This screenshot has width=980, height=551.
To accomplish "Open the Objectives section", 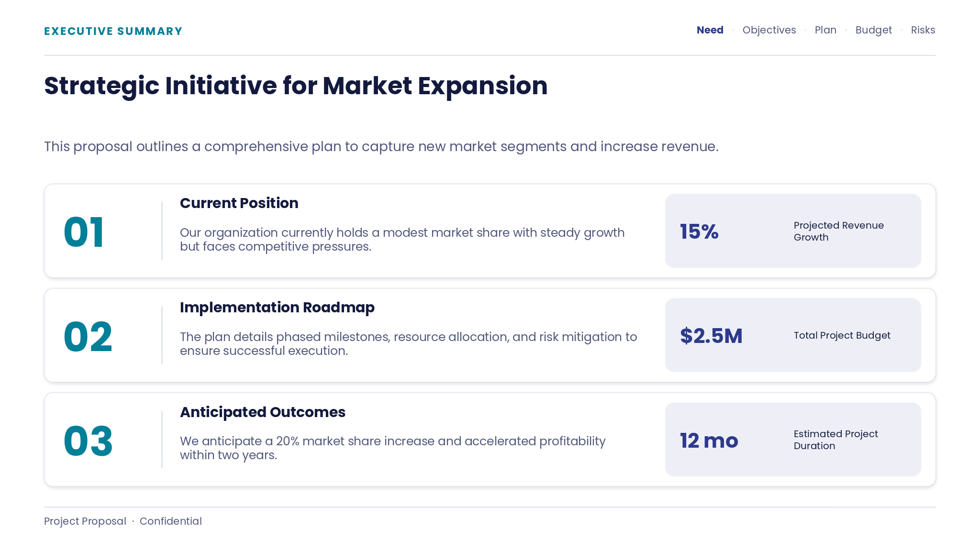I will point(769,30).
